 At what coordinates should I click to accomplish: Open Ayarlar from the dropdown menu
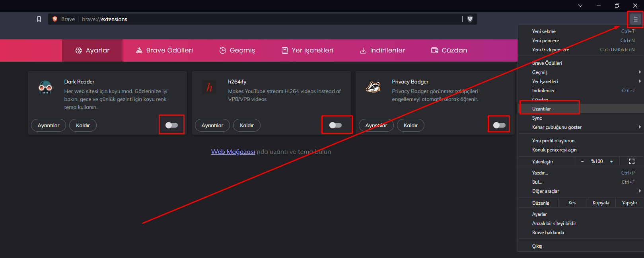tap(581, 214)
